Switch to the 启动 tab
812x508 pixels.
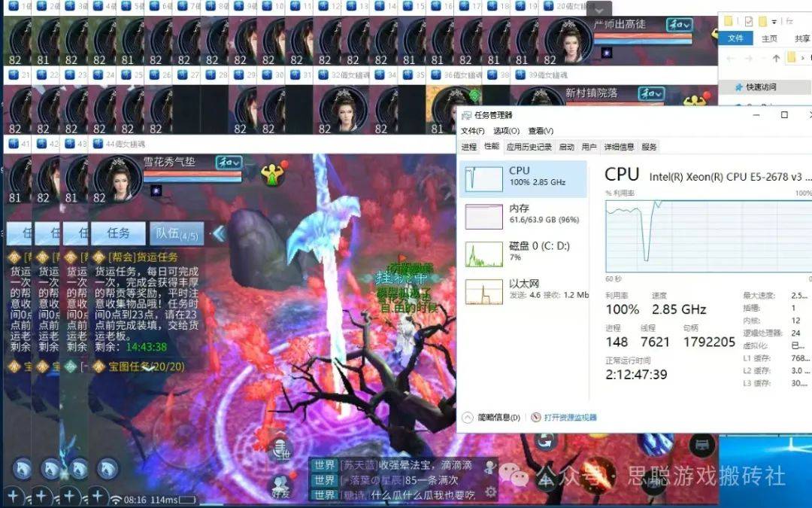coord(567,147)
